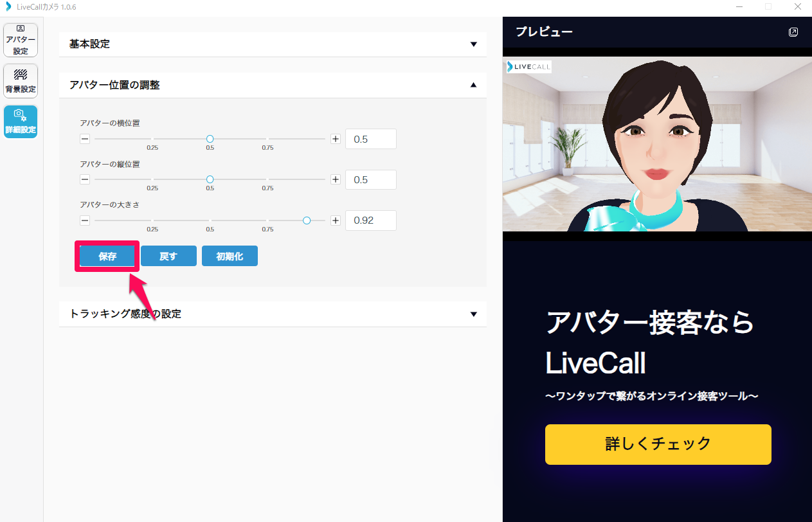Viewport: 812px width, 522px height.
Task: Pop out the preview window icon
Action: tap(793, 32)
